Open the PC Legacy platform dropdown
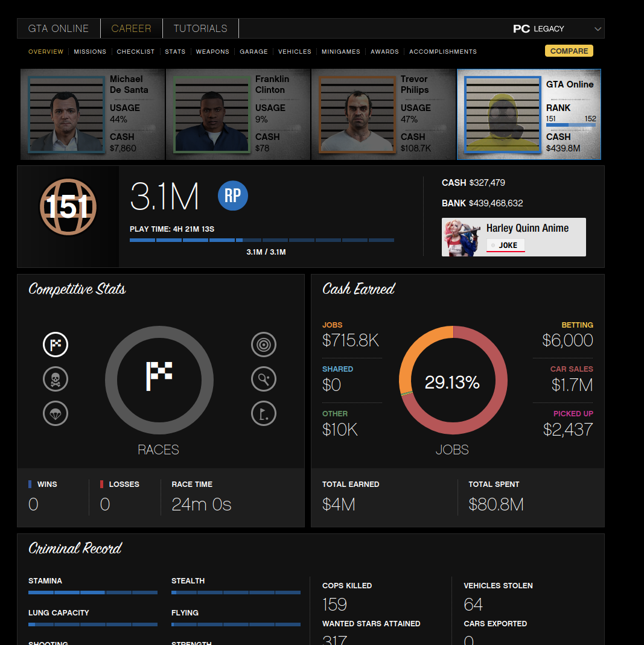This screenshot has width=644, height=645. (x=556, y=28)
